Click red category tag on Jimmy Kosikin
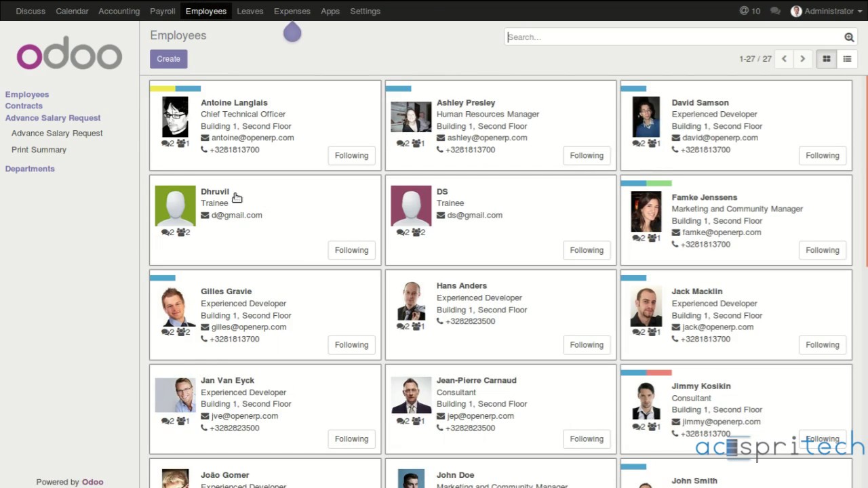The image size is (868, 488). 658,372
